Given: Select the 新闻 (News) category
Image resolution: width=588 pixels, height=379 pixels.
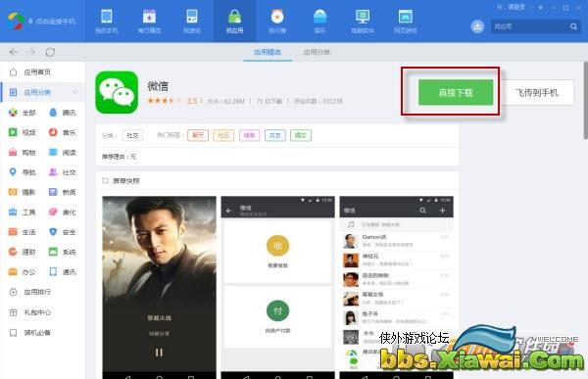Looking at the screenshot, I should (x=63, y=192).
